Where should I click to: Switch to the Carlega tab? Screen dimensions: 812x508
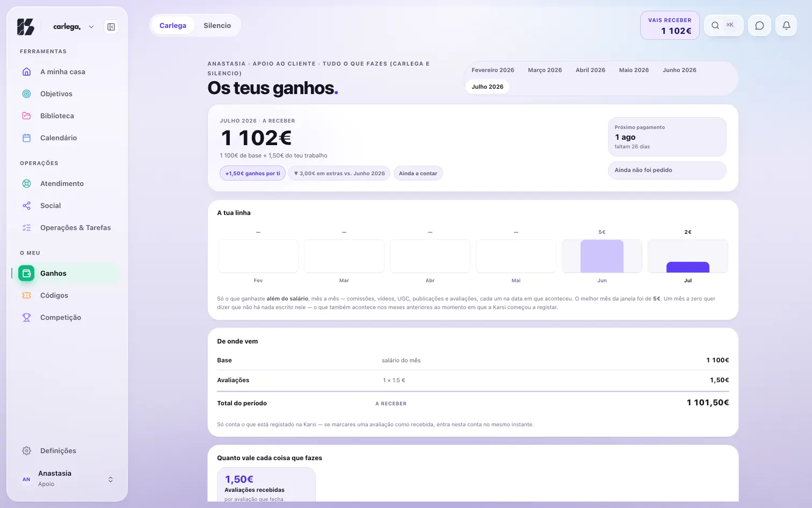click(173, 25)
